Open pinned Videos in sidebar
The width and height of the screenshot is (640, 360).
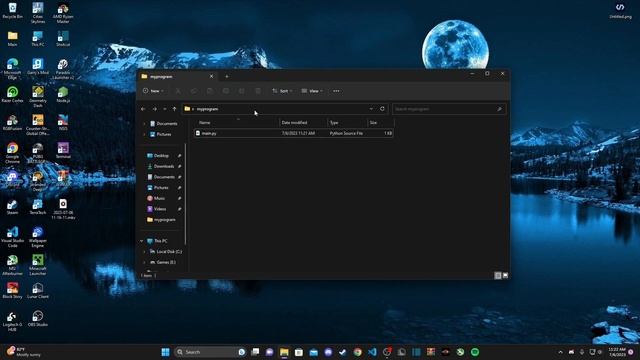[x=160, y=209]
